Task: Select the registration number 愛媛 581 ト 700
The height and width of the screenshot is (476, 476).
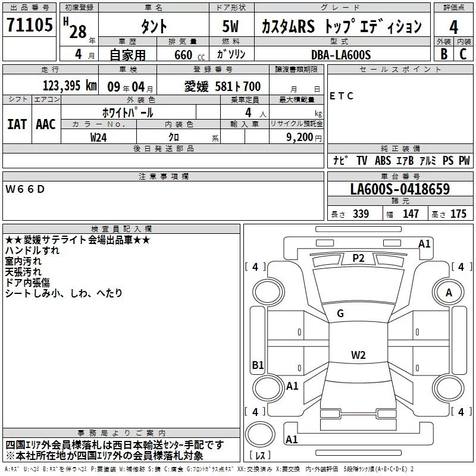Action: [x=223, y=86]
